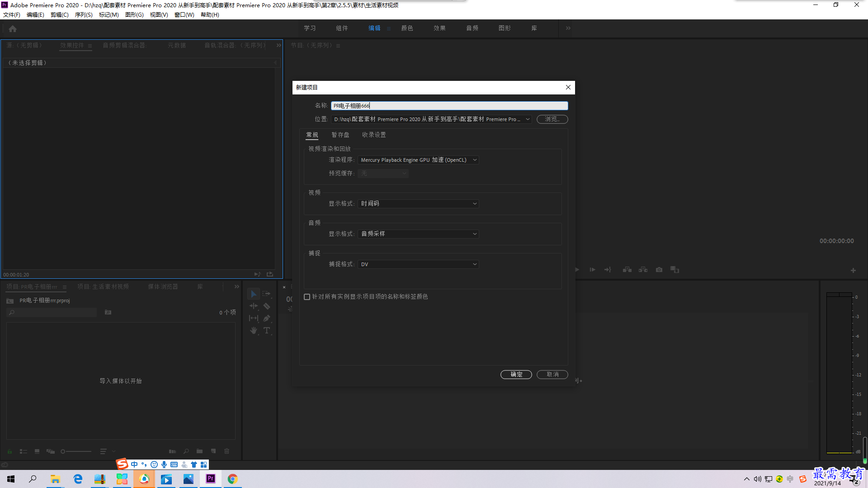Switch to the 效果 workspace
Image resolution: width=868 pixels, height=488 pixels.
tap(439, 28)
